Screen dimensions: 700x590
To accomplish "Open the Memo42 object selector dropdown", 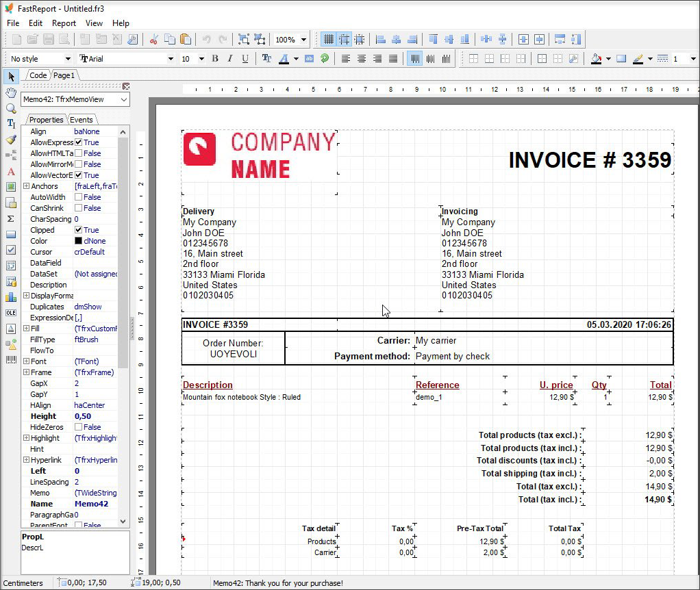I will pos(124,99).
